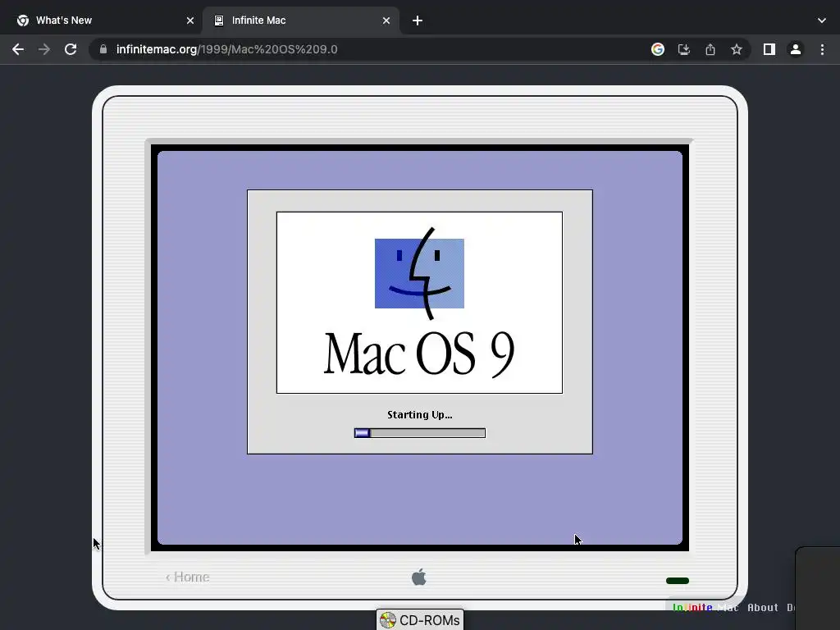Click the lock icon in address bar
Image resolution: width=840 pixels, height=630 pixels.
(103, 49)
